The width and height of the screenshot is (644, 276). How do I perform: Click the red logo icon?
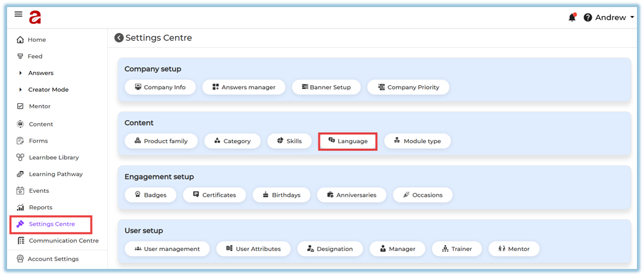click(35, 17)
